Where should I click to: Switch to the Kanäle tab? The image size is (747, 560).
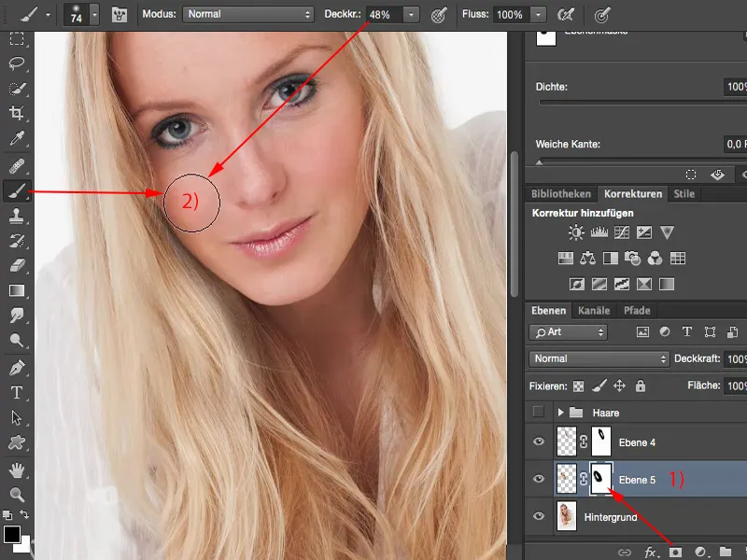pyautogui.click(x=594, y=311)
